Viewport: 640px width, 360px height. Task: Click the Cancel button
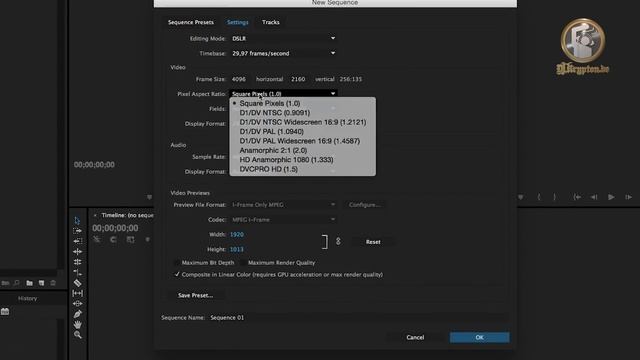[415, 337]
